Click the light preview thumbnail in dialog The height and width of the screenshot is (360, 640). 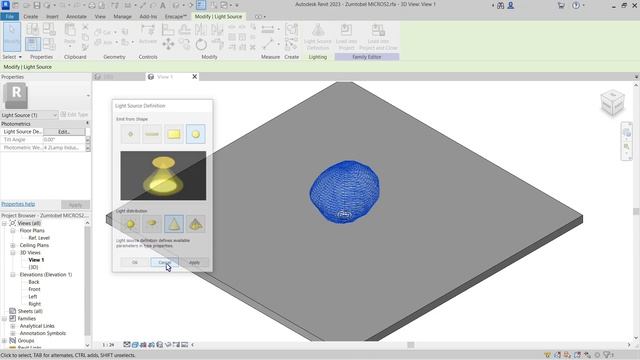tap(163, 176)
